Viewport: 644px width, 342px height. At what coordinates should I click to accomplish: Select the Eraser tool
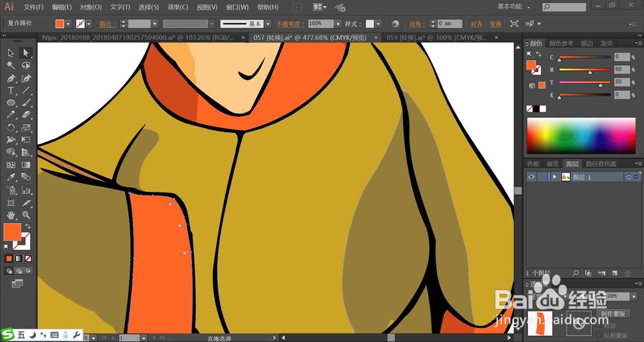pyautogui.click(x=26, y=115)
